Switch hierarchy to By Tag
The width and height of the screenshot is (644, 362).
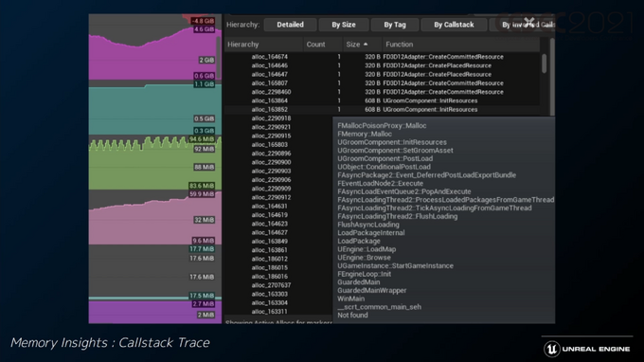click(395, 25)
